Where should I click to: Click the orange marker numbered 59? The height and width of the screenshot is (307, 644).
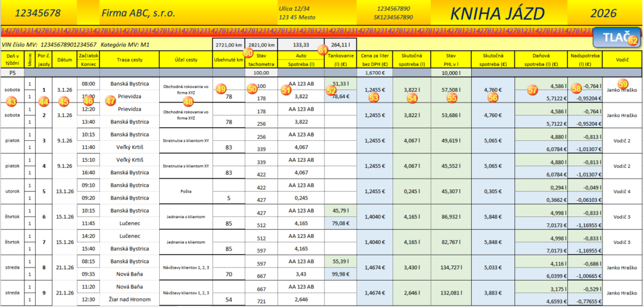click(x=623, y=84)
